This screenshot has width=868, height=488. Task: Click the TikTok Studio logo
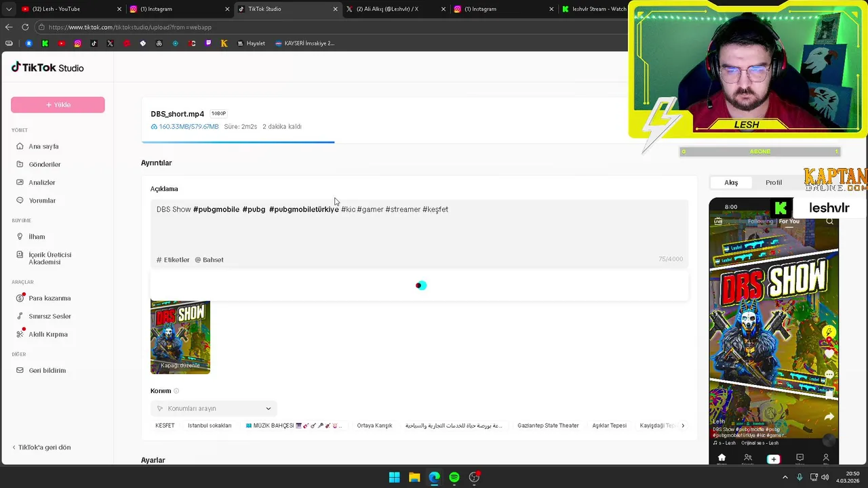coord(47,68)
